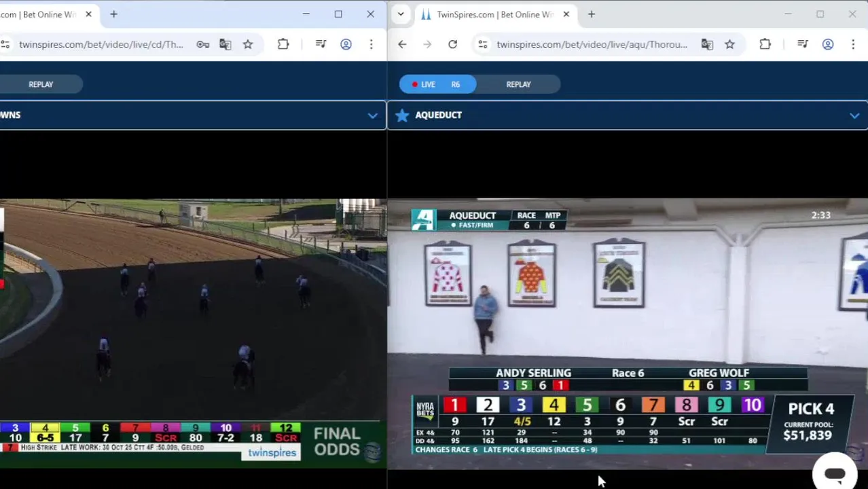Image resolution: width=868 pixels, height=489 pixels.
Task: Select REPLAY in the left window
Action: tap(41, 84)
